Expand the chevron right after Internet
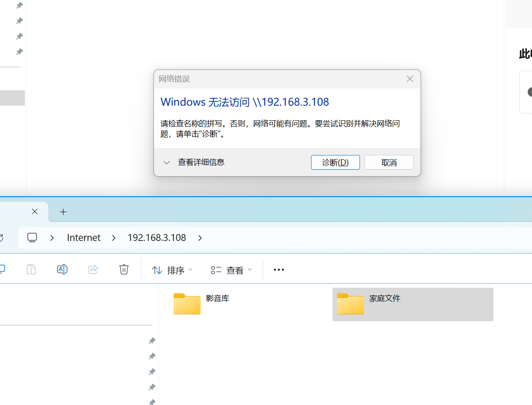Image resolution: width=532 pixels, height=405 pixels. point(114,238)
